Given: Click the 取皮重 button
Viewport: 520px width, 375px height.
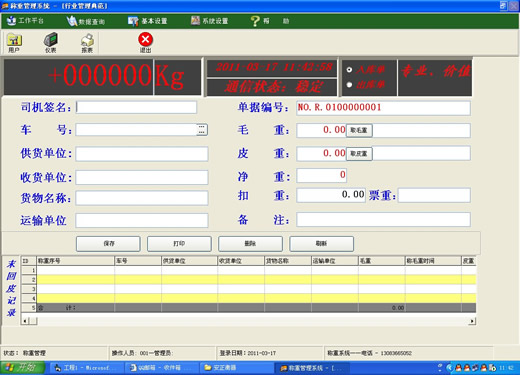Looking at the screenshot, I should 359,154.
